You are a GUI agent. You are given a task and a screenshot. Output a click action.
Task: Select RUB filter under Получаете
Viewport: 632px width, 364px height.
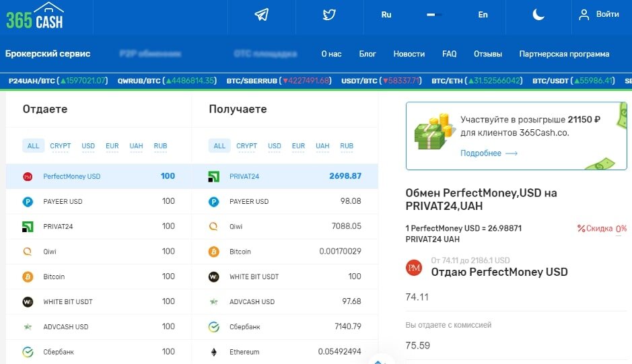[x=347, y=146]
